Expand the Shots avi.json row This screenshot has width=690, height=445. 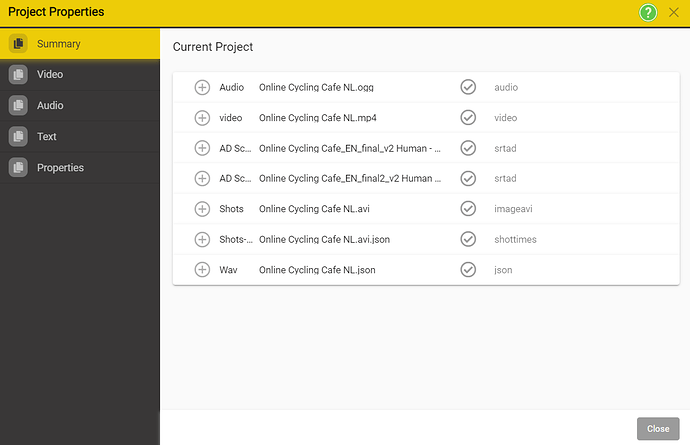(202, 239)
